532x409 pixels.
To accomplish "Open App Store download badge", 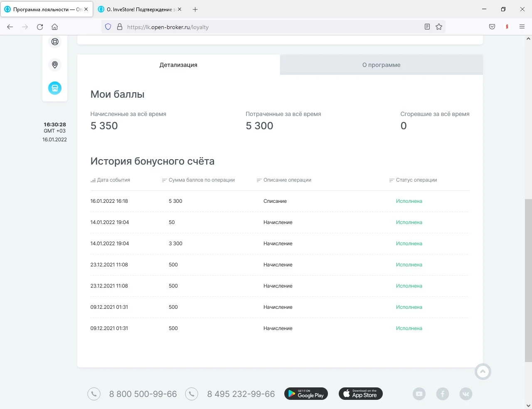I will (x=361, y=394).
